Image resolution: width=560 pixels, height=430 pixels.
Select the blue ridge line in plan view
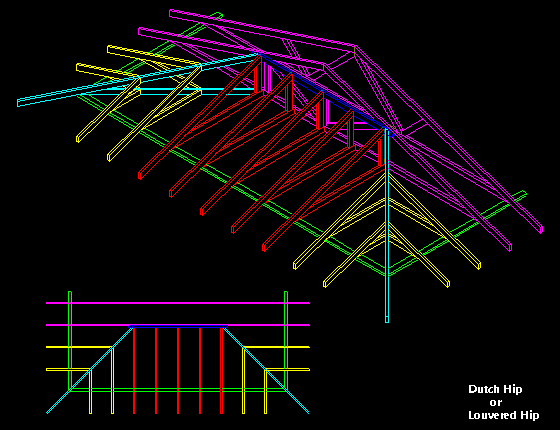[x=178, y=327]
